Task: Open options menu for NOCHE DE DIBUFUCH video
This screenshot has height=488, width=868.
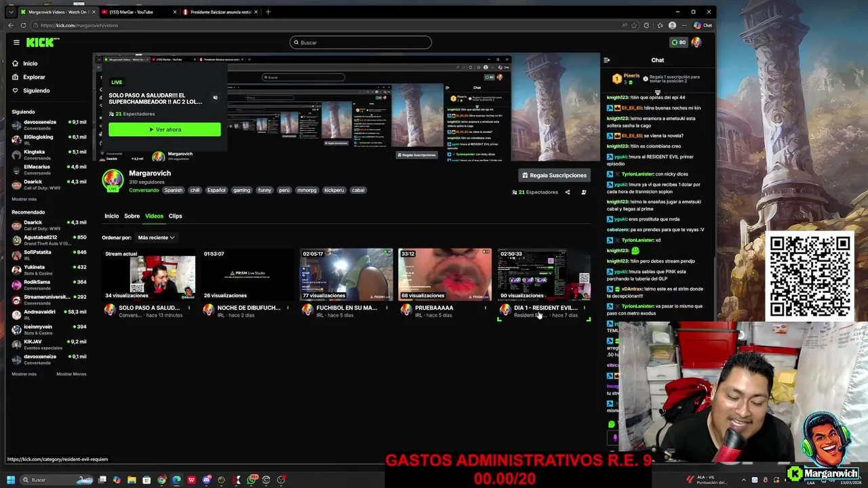Action: [288, 308]
